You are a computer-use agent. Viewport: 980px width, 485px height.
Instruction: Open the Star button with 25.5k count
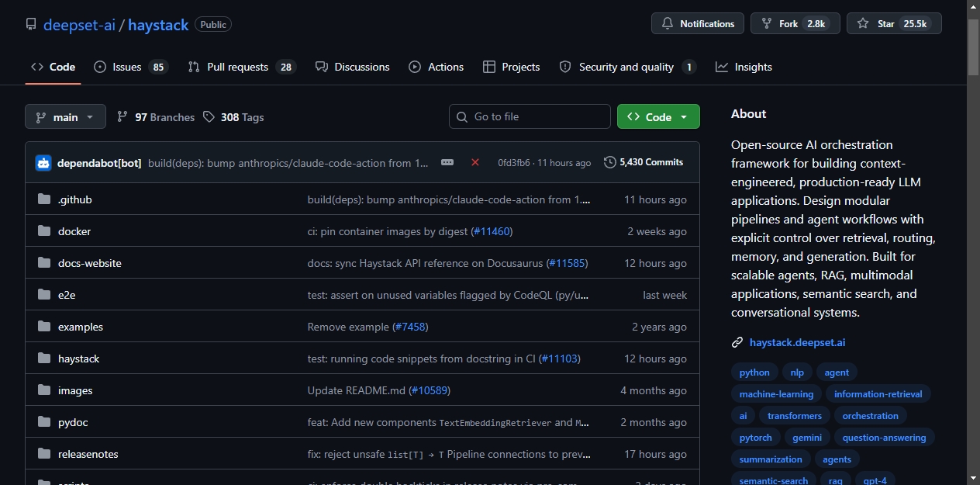[x=894, y=24]
